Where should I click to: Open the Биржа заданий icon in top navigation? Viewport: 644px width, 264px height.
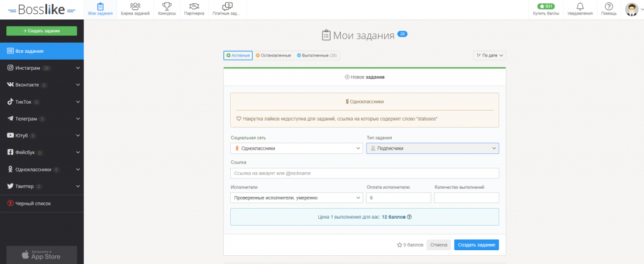(135, 6)
